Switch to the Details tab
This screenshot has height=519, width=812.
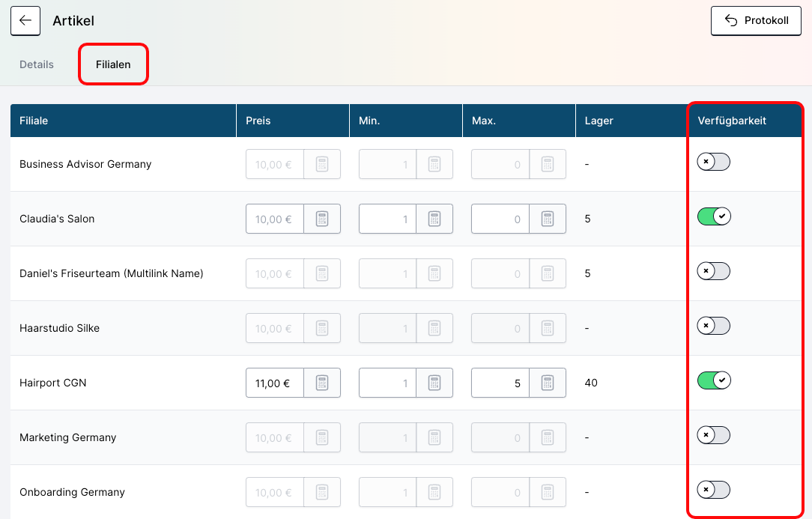(x=37, y=64)
